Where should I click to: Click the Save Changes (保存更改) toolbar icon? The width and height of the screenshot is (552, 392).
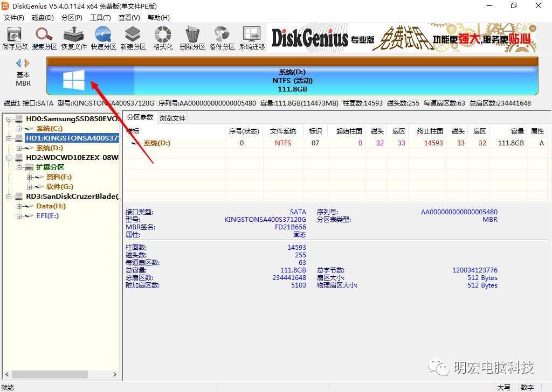point(15,38)
